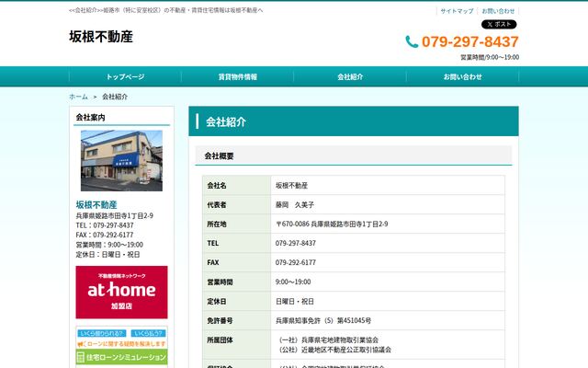Click the calculator icon on the loan banner
The width and height of the screenshot is (588, 368).
pyautogui.click(x=81, y=357)
